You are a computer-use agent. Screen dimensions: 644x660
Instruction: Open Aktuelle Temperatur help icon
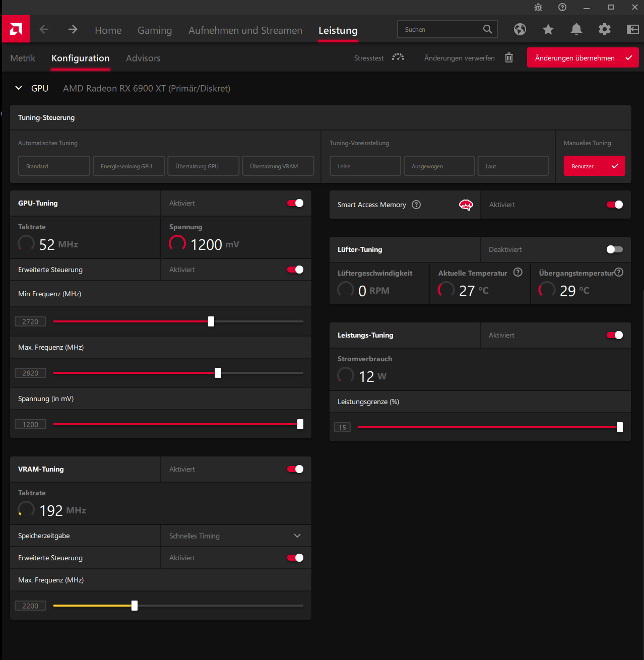click(518, 272)
